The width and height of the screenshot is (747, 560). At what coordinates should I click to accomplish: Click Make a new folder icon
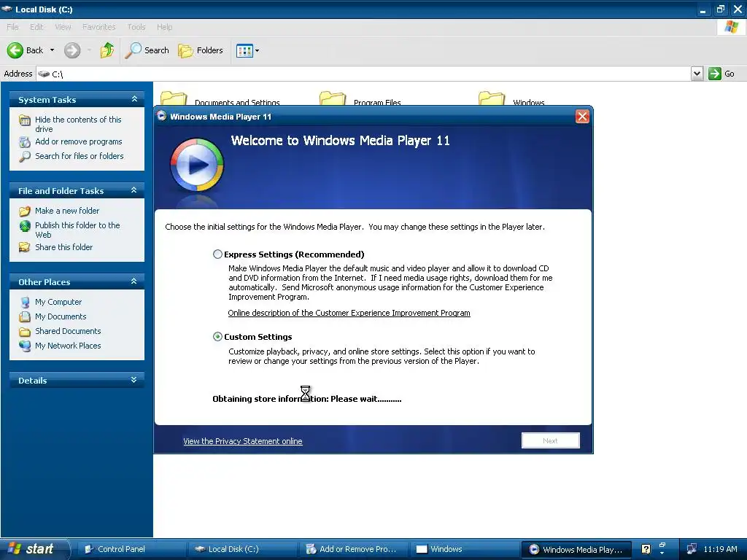pos(25,211)
